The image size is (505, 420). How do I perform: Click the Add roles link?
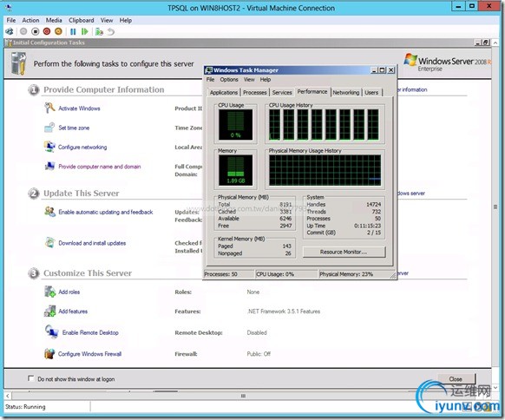click(x=69, y=292)
